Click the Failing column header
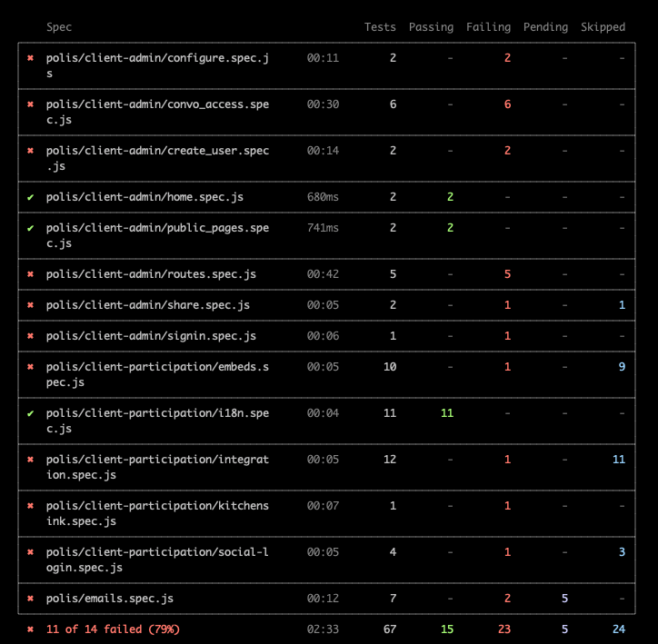This screenshot has height=644, width=658. click(488, 27)
